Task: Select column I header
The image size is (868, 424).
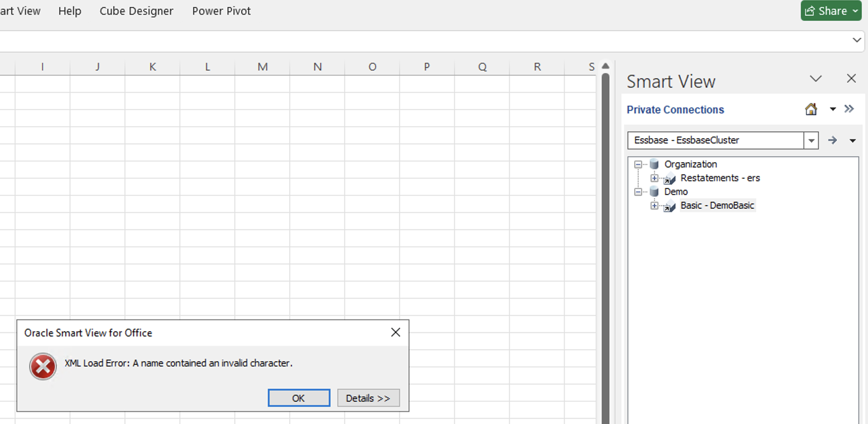Action: [x=42, y=67]
